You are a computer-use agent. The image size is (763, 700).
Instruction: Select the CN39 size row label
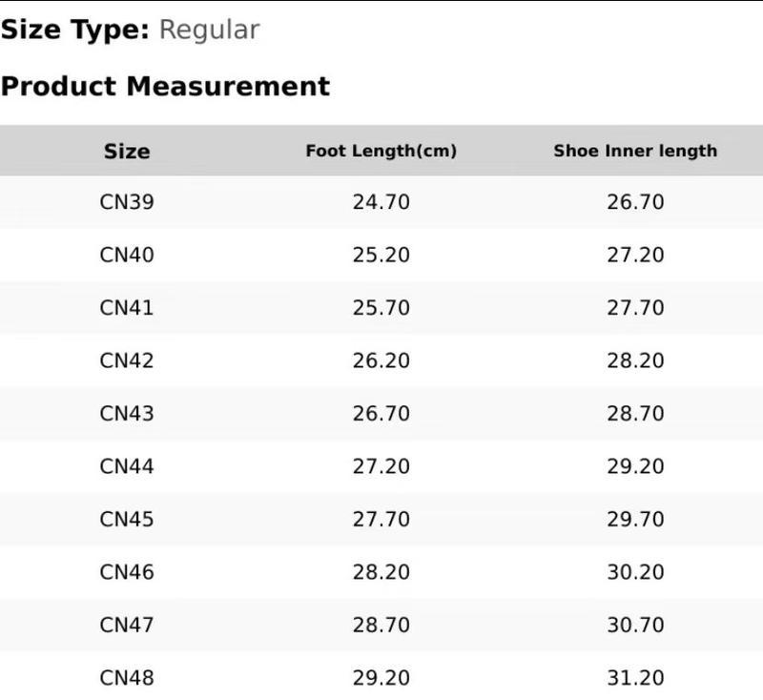tap(127, 202)
